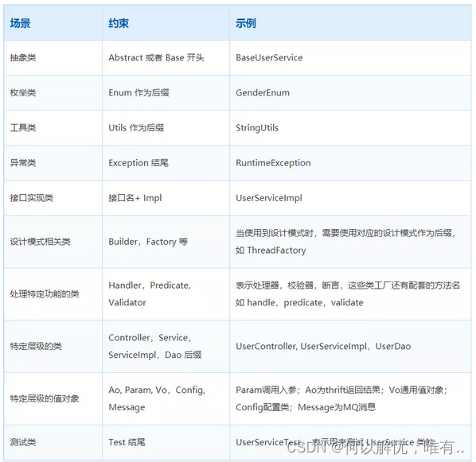Click the '如 handle, predicate, validate' text
Viewport: 476px width, 462px height.
(x=299, y=302)
